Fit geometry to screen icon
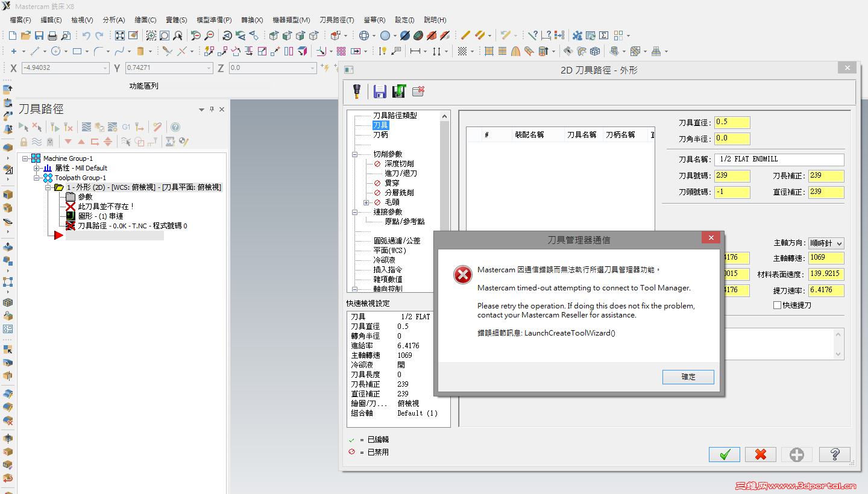This screenshot has height=494, width=868. click(x=120, y=36)
